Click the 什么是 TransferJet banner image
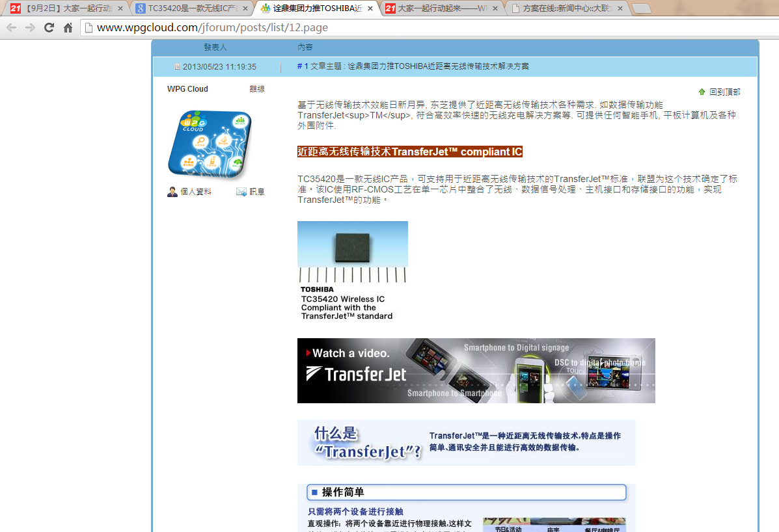The width and height of the screenshot is (779, 532). click(x=467, y=443)
